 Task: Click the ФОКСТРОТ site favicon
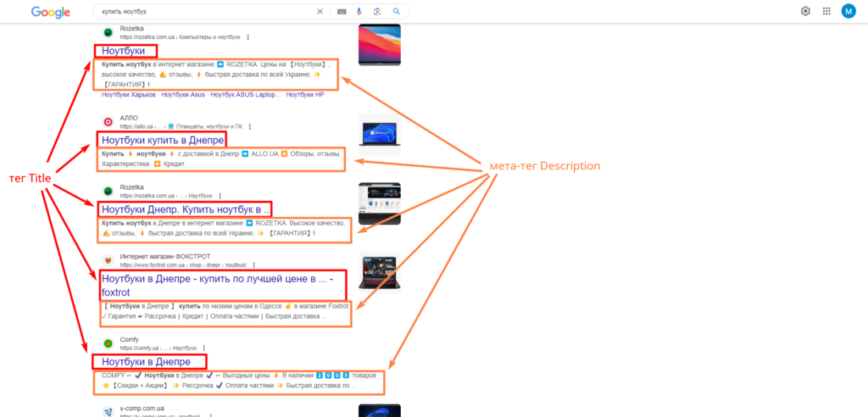(108, 260)
